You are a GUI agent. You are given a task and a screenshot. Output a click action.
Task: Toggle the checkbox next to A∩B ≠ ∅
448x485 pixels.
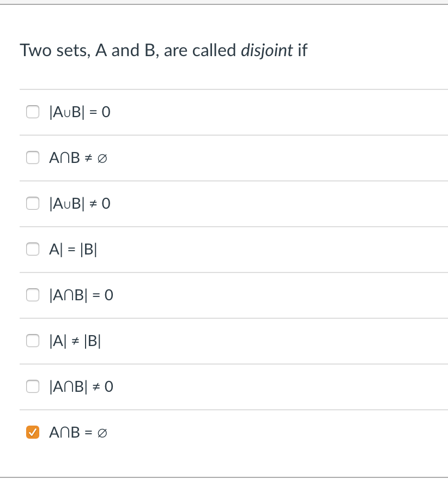pos(33,157)
